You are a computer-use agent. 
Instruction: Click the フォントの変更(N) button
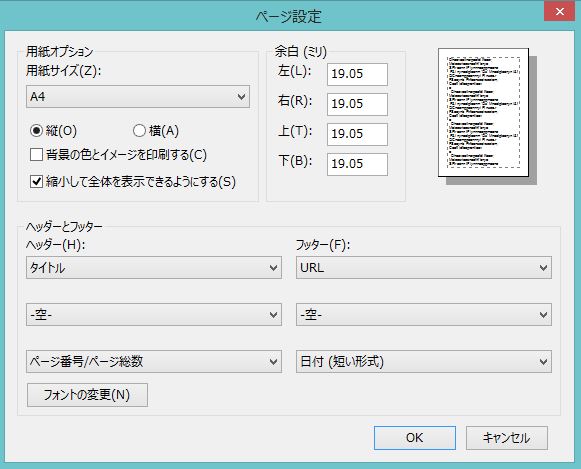(x=87, y=395)
